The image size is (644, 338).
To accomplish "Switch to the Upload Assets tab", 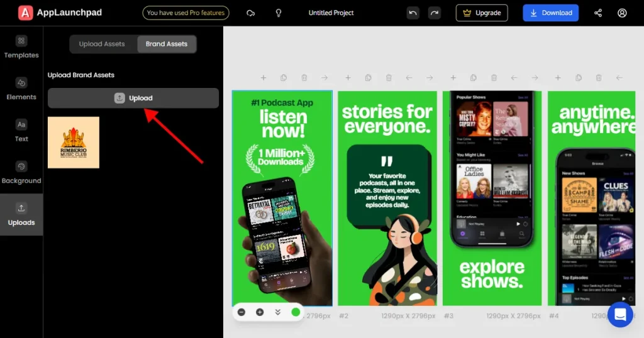I will [x=102, y=44].
